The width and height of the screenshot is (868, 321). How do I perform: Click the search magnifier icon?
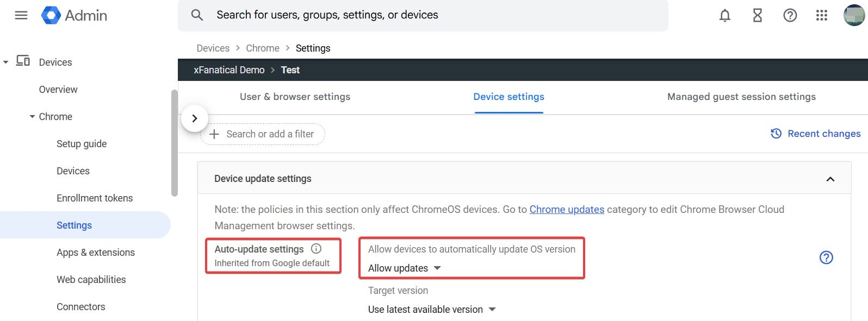(x=197, y=15)
